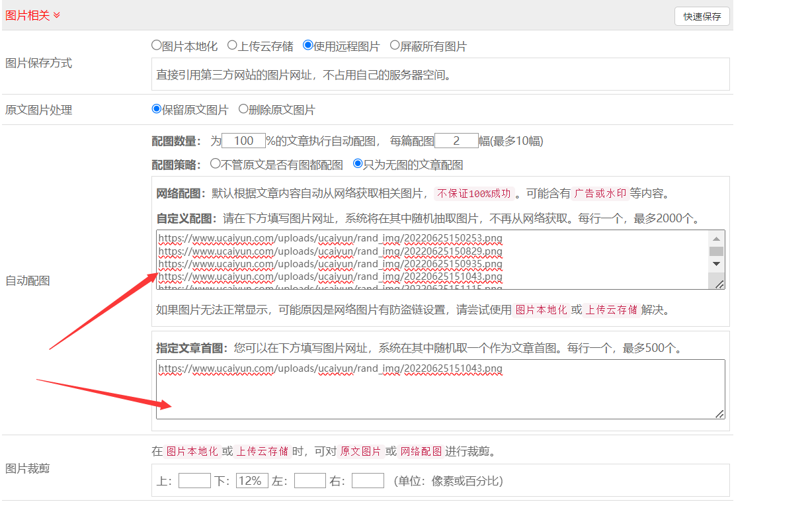
Task: Click the resize handle of 指定文章首图 textarea
Action: pos(719,413)
